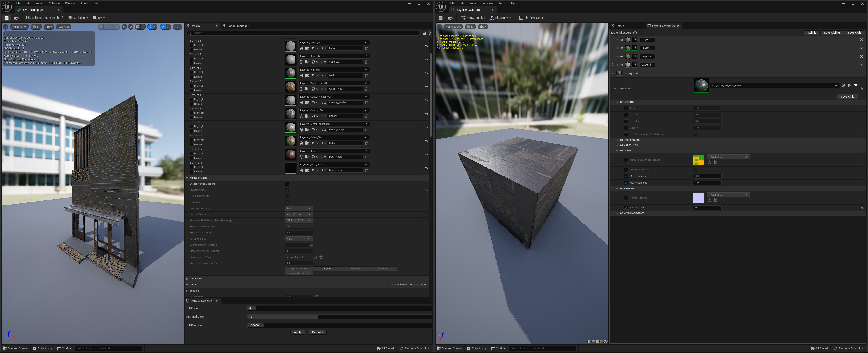Toggle surface snapping in static mesh viewport
The height and width of the screenshot is (353, 868).
tap(131, 27)
